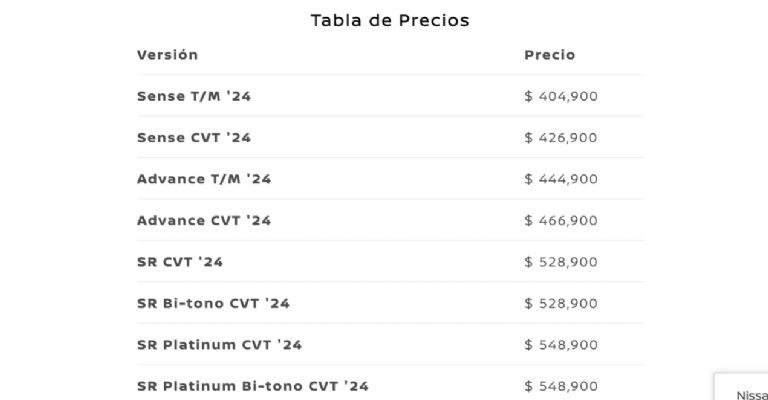768x400 pixels.
Task: Click the $ 404,900 price
Action: pyautogui.click(x=561, y=97)
